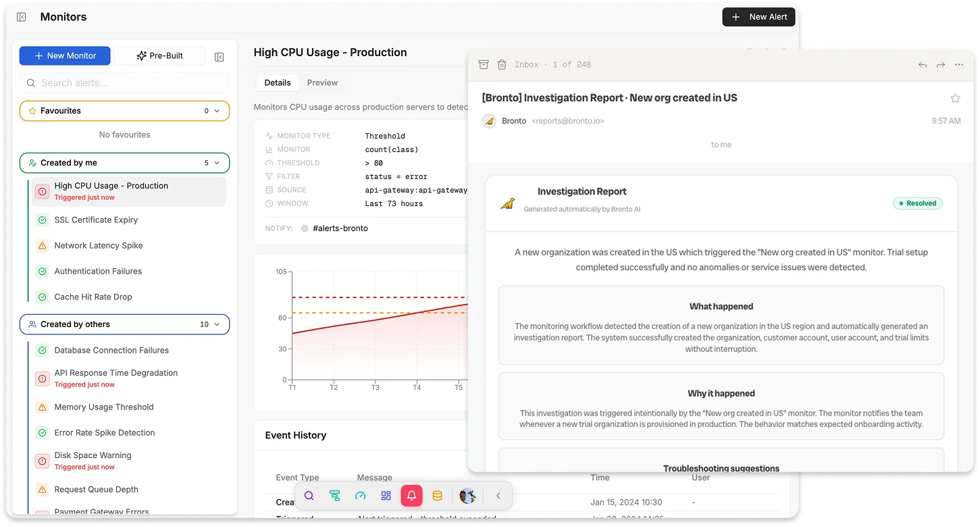Open the bell alerts icon in dock
The height and width of the screenshot is (527, 980).
(411, 496)
